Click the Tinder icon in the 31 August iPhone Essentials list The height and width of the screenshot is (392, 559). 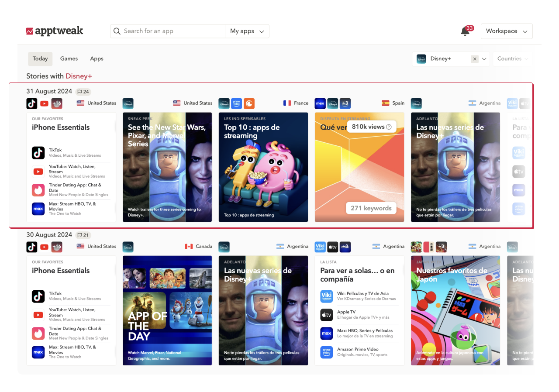38,190
